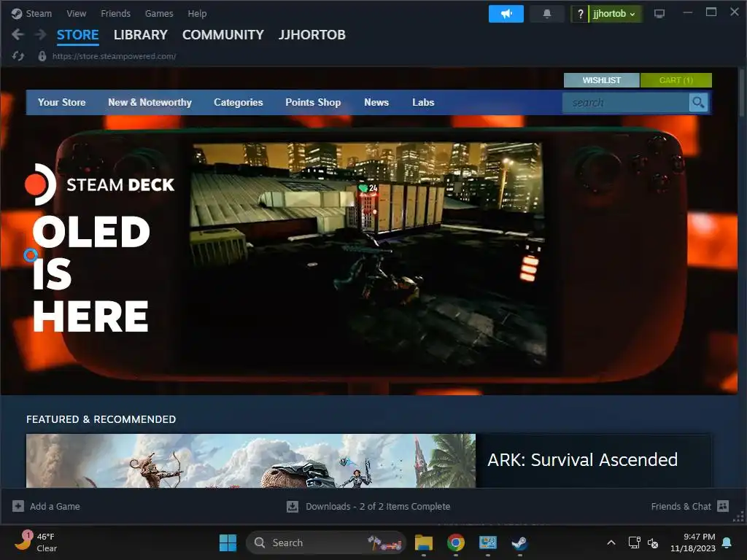Screen dimensions: 747x560
Task: Open Friends & Chat icon
Action: pos(723,506)
